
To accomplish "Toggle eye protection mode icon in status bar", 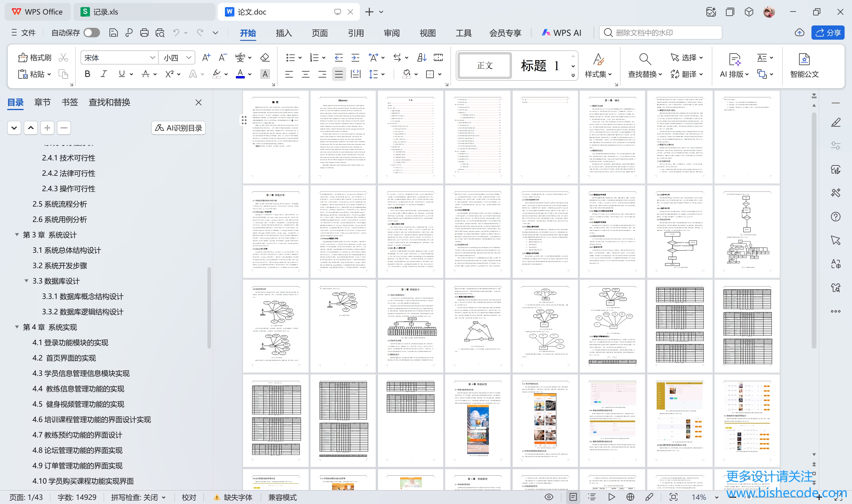I will pyautogui.click(x=549, y=497).
